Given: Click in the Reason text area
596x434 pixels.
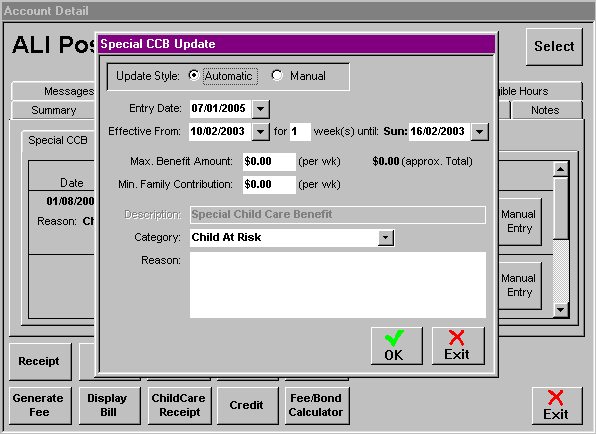Looking at the screenshot, I should coord(338,285).
